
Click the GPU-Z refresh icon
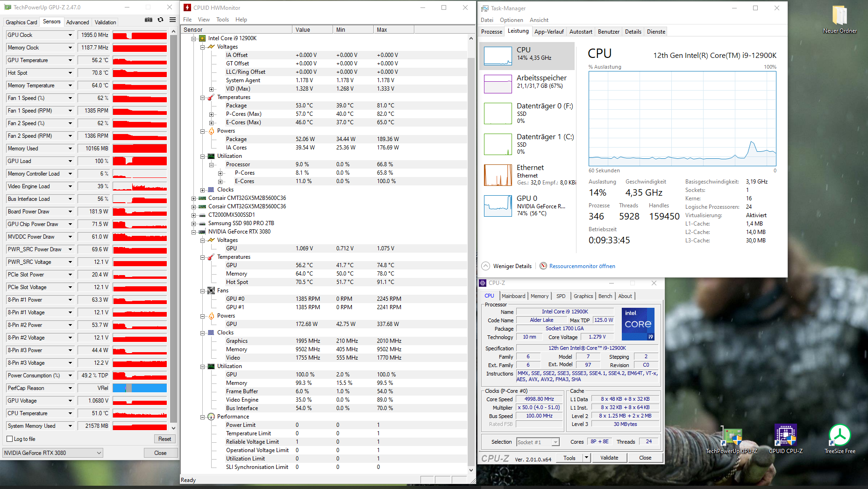161,20
